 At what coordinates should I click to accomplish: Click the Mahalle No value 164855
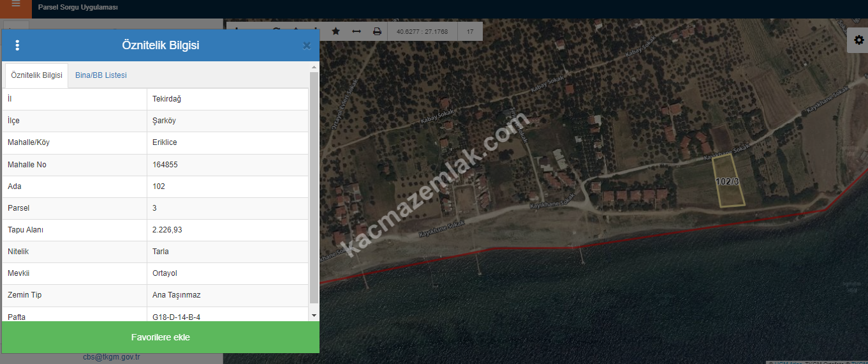165,165
